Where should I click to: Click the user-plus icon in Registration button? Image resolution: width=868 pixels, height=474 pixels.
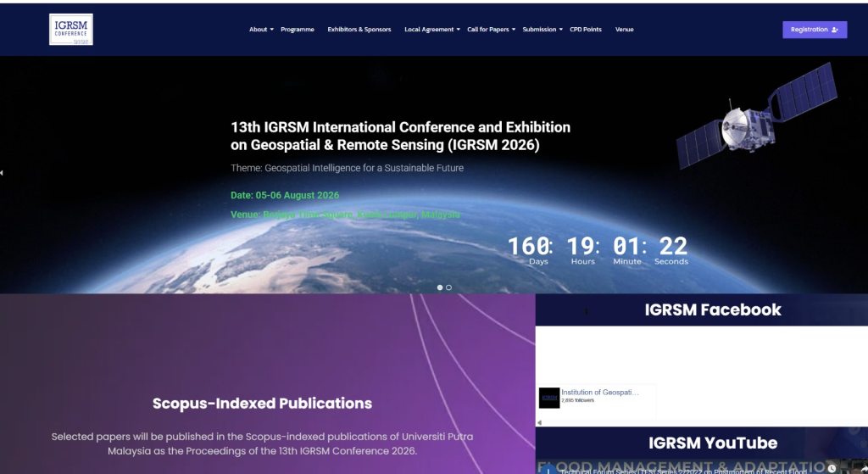pyautogui.click(x=835, y=30)
